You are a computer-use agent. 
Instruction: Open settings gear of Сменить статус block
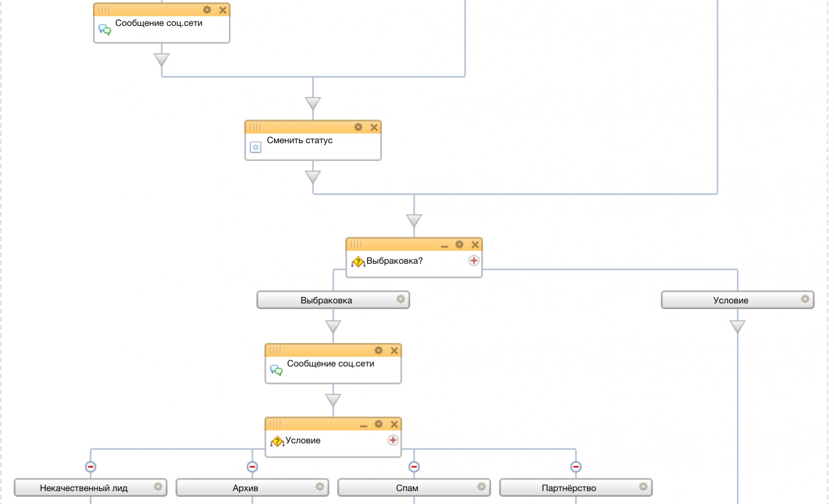[x=358, y=127]
